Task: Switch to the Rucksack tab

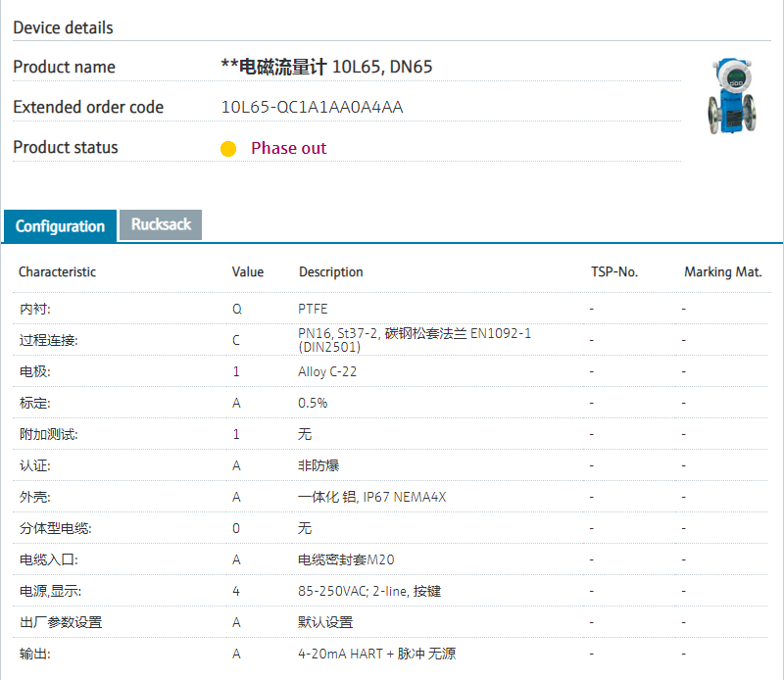Action: [x=161, y=224]
